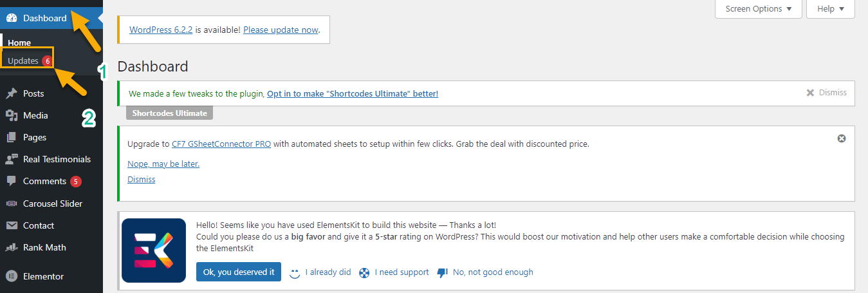Viewport: 868px width, 293px height.
Task: Expand the Screen Options panel
Action: coord(759,9)
